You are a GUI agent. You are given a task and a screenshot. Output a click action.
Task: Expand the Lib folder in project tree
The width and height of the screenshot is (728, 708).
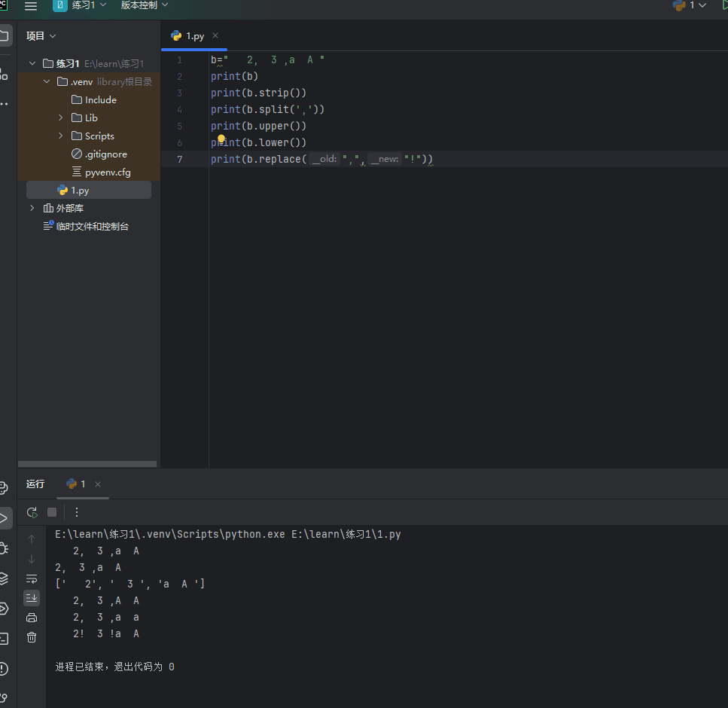(61, 117)
